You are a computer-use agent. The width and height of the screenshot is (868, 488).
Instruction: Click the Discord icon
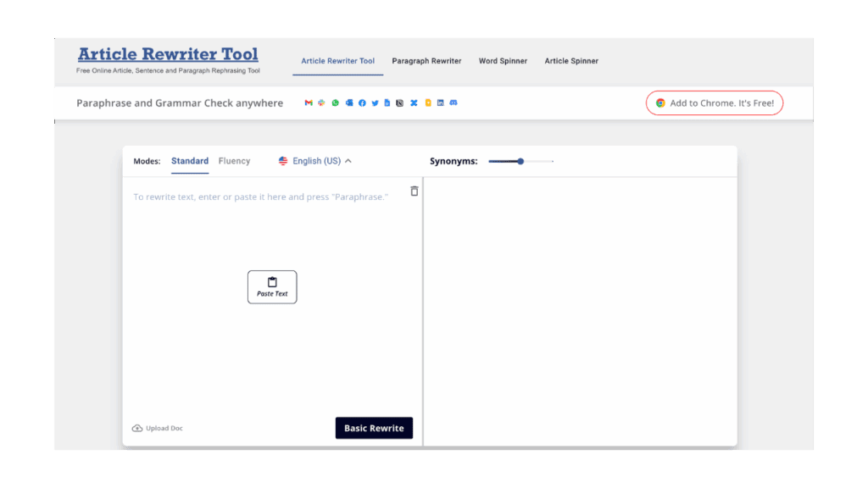(453, 103)
